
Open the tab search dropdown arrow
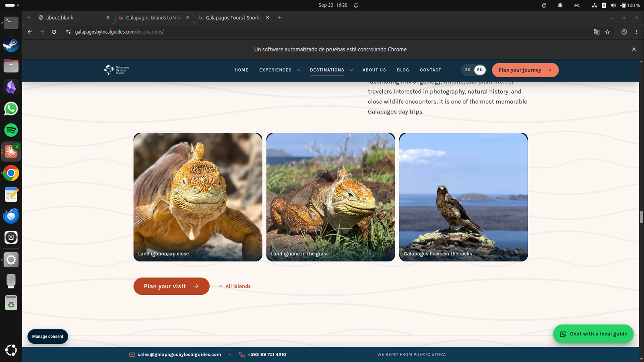(29, 17)
